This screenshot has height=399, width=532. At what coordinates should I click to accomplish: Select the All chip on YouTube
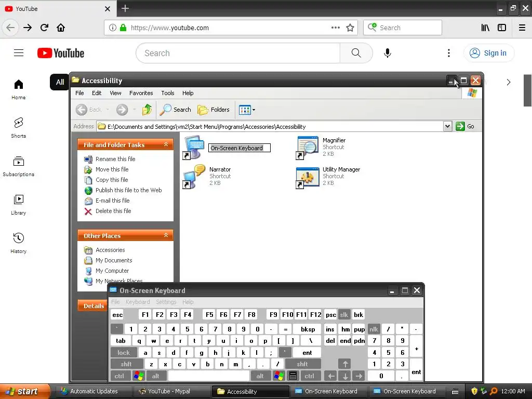[60, 82]
